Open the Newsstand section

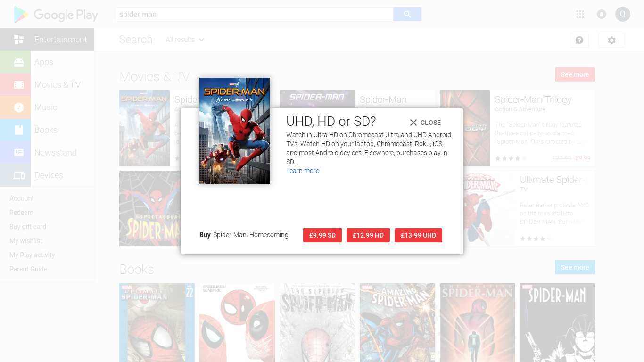pos(55,152)
